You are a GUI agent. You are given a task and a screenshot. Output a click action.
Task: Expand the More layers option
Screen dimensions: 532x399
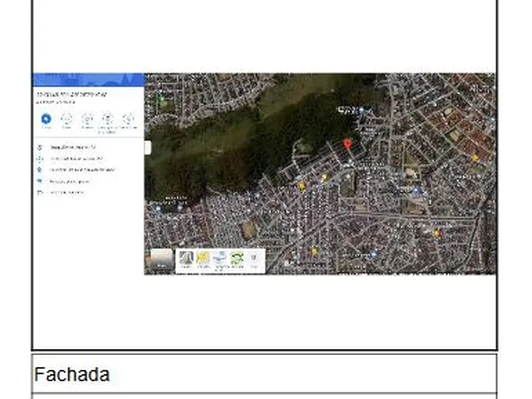pyautogui.click(x=254, y=259)
